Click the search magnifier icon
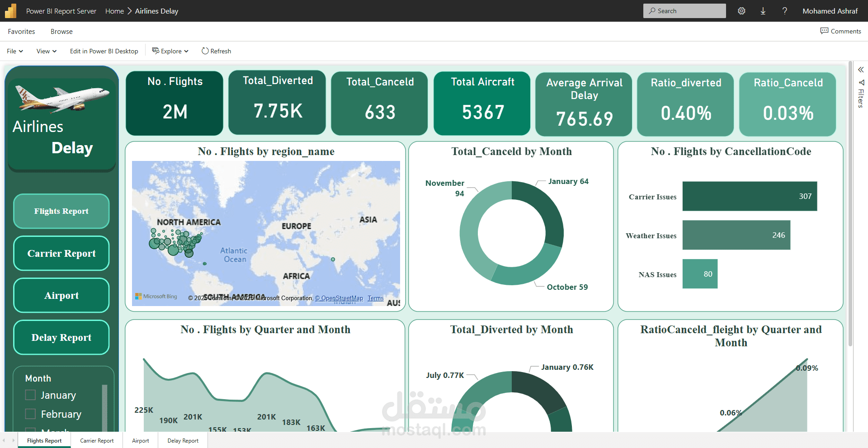This screenshot has height=448, width=868. point(652,11)
